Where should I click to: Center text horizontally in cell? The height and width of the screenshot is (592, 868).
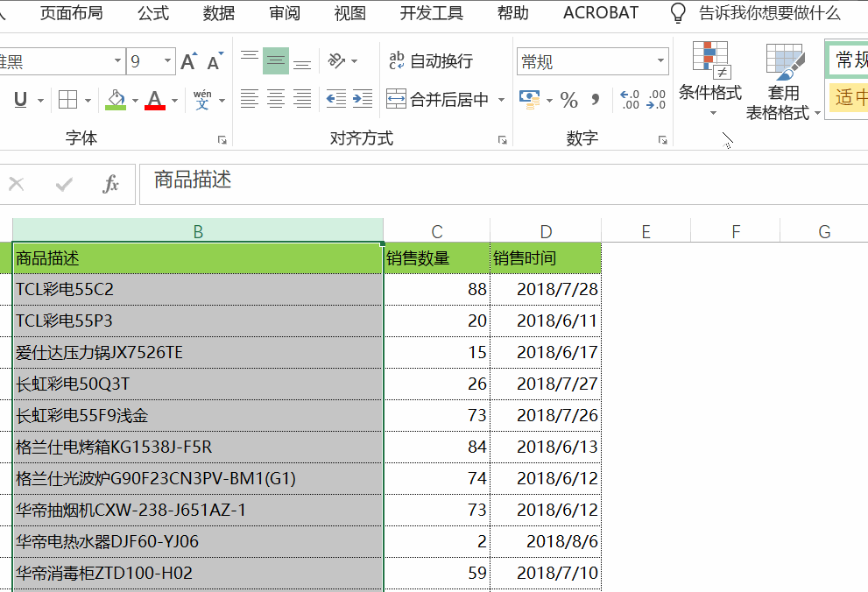point(276,100)
